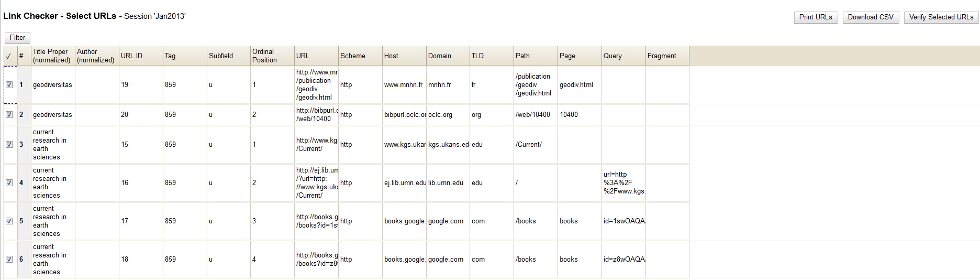Click TLD cell 'fr'

coord(492,84)
